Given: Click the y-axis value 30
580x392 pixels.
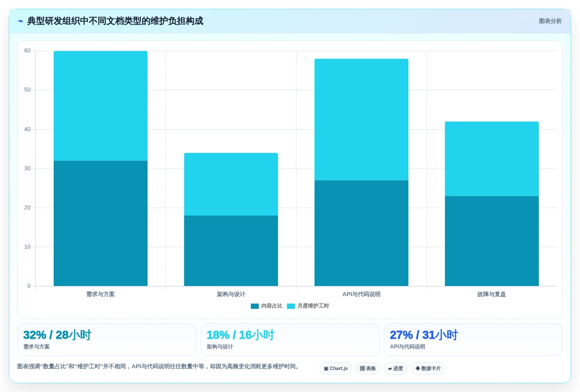Looking at the screenshot, I should (x=27, y=169).
